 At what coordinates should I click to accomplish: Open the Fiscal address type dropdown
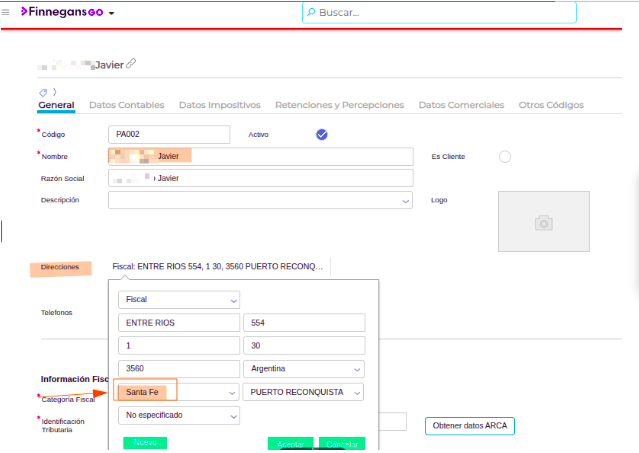click(x=234, y=299)
